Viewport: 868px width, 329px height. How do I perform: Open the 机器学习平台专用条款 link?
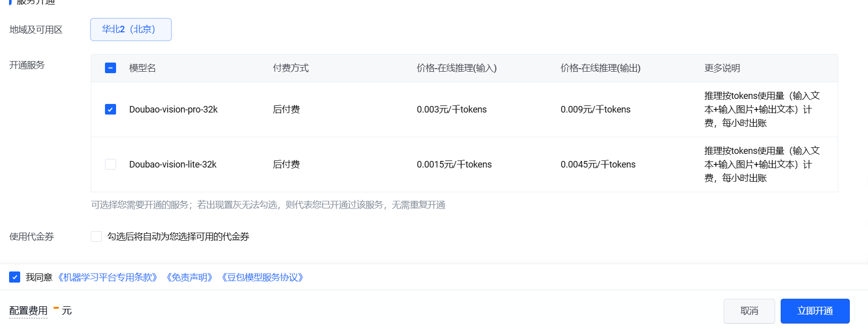pyautogui.click(x=107, y=278)
